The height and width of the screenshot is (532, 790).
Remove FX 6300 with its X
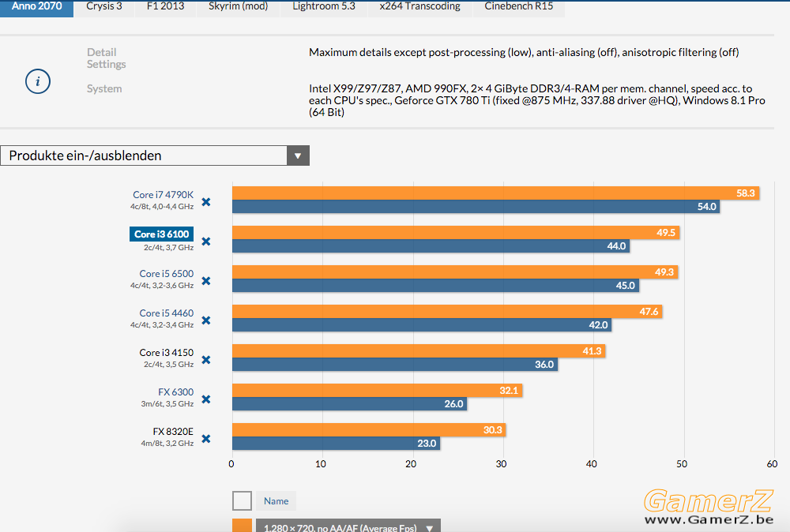(206, 399)
